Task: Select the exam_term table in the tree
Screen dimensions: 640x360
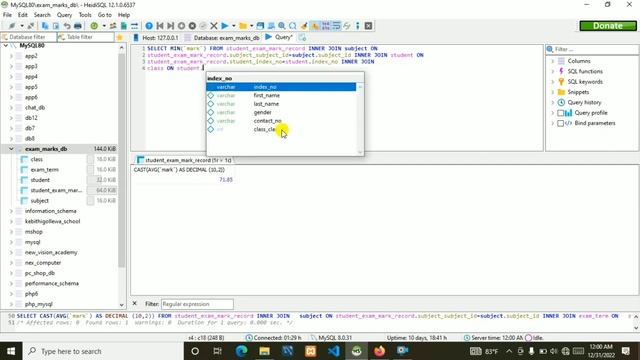Action: [x=44, y=170]
